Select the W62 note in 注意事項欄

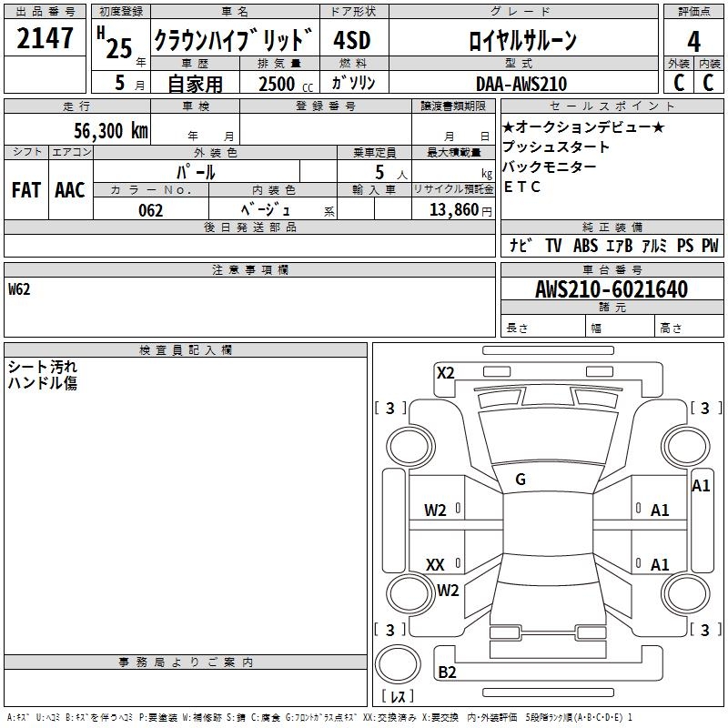coord(20,290)
